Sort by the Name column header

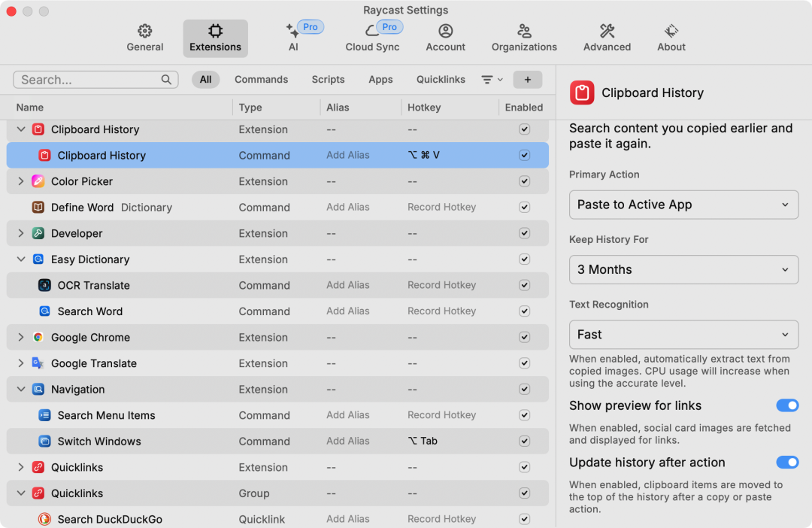[x=29, y=108]
